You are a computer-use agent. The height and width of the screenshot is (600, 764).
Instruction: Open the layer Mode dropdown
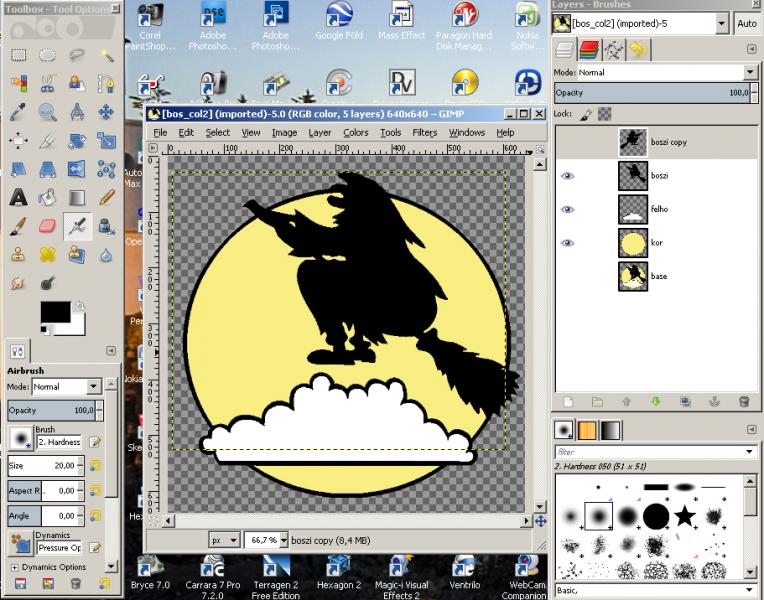click(x=667, y=73)
